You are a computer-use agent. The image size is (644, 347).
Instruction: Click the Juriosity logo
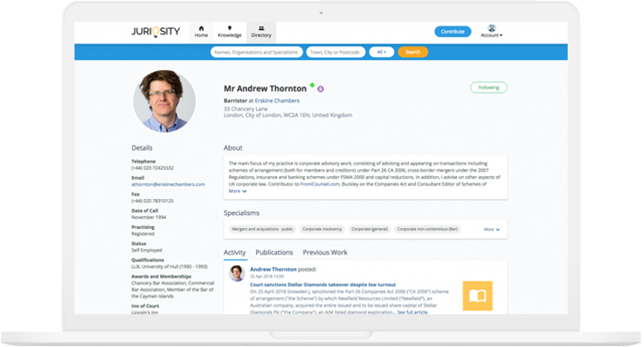pyautogui.click(x=155, y=32)
